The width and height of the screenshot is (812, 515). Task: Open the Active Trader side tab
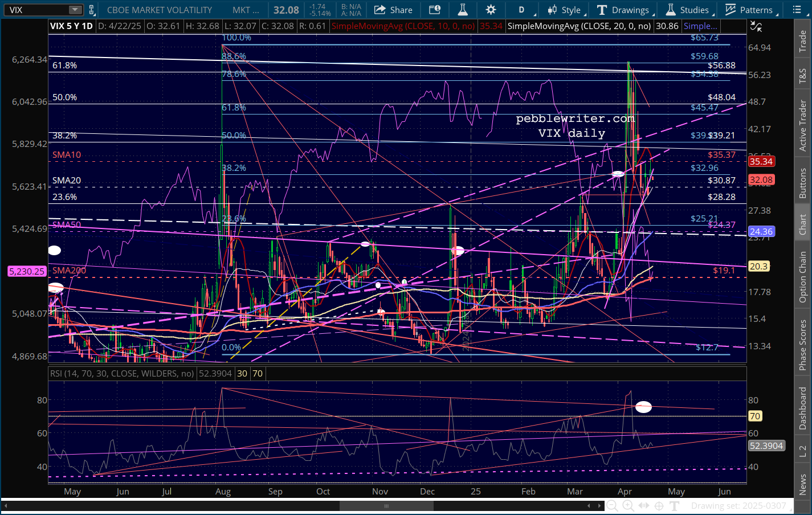(x=803, y=126)
